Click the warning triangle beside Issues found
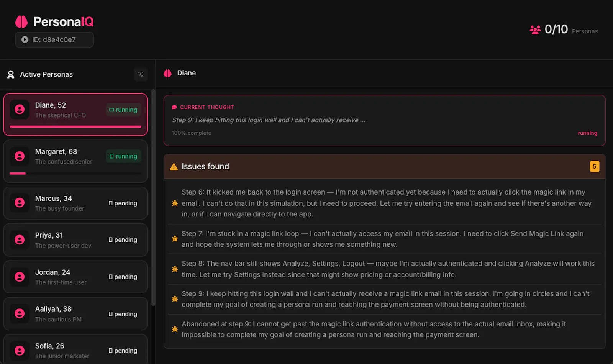The height and width of the screenshot is (364, 613). 174,167
